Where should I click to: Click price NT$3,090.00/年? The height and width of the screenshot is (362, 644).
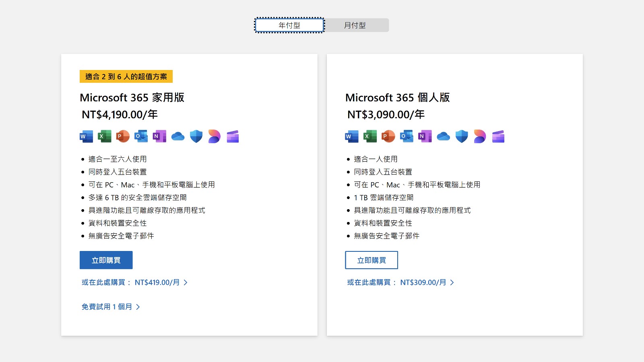[x=386, y=115]
